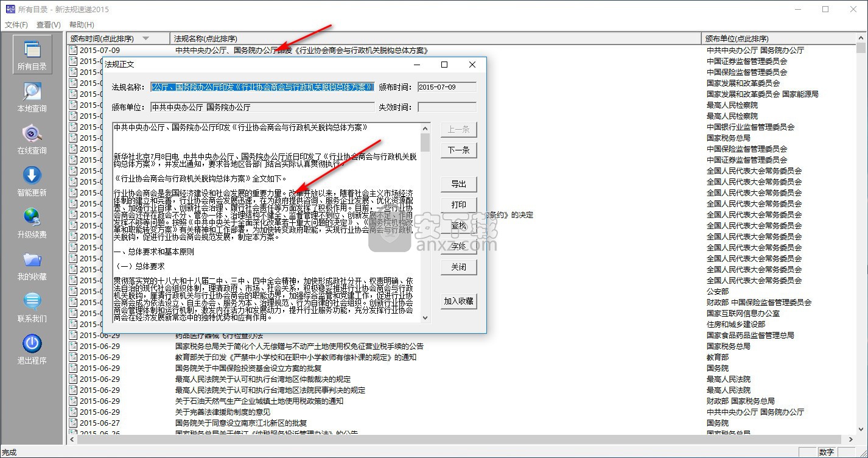Click document icon of 2015-06-27 row

[x=73, y=423]
